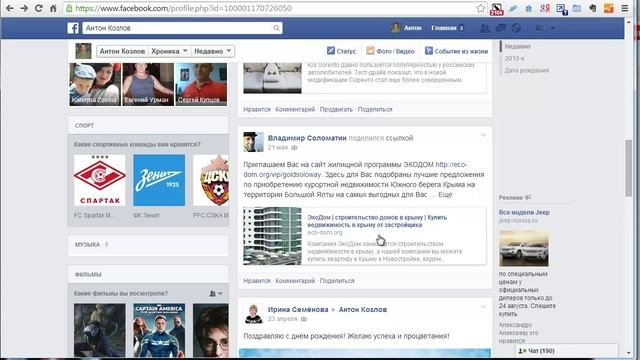640x360 pixels.
Task: Click Евгений Урман friend photo
Action: [148, 84]
